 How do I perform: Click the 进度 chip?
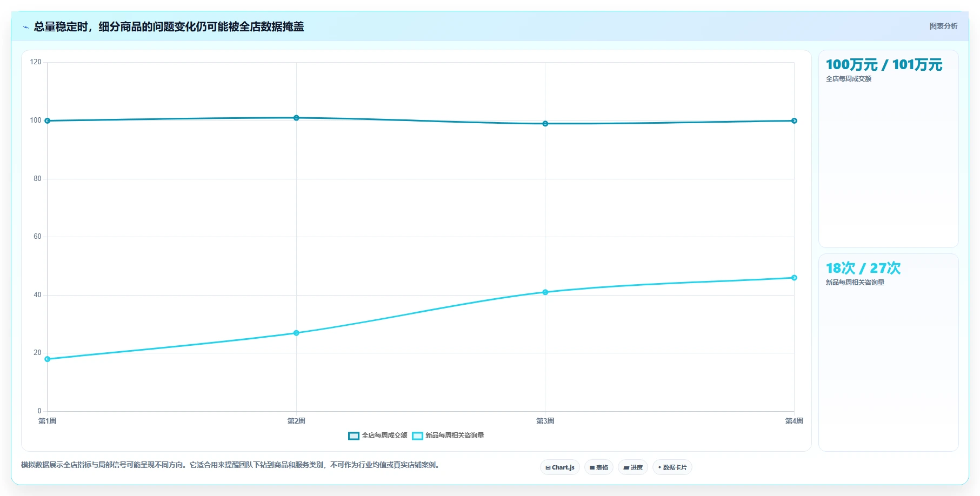pos(633,467)
